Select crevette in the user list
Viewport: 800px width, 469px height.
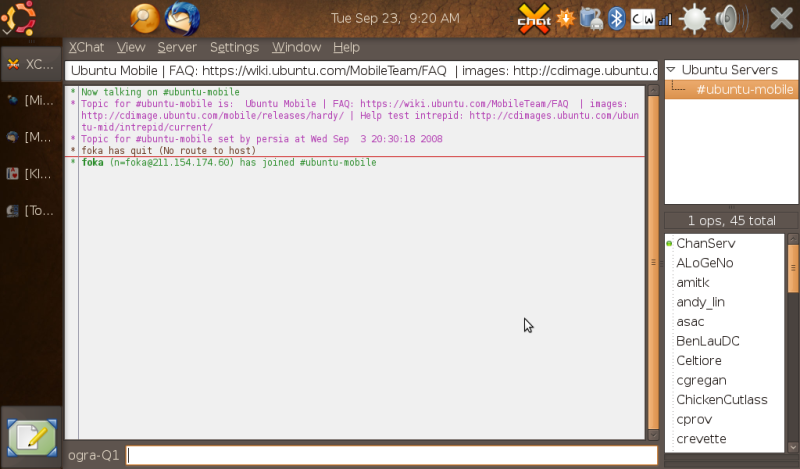[x=701, y=439]
